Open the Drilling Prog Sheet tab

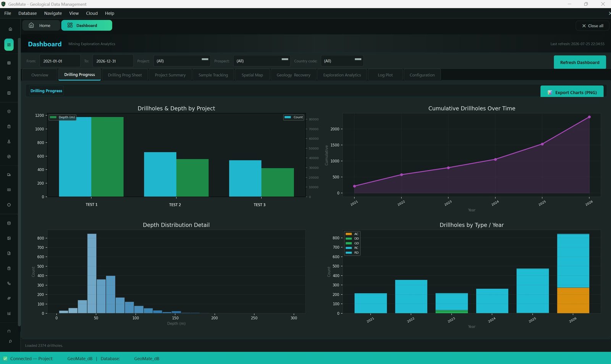click(125, 75)
